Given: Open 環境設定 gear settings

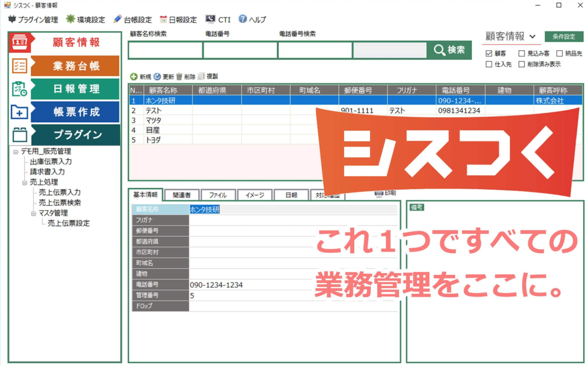Looking at the screenshot, I should click(70, 19).
